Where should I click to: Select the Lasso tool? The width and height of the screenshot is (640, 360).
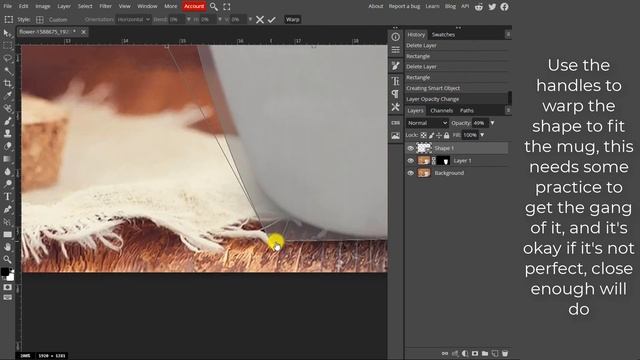[7, 58]
